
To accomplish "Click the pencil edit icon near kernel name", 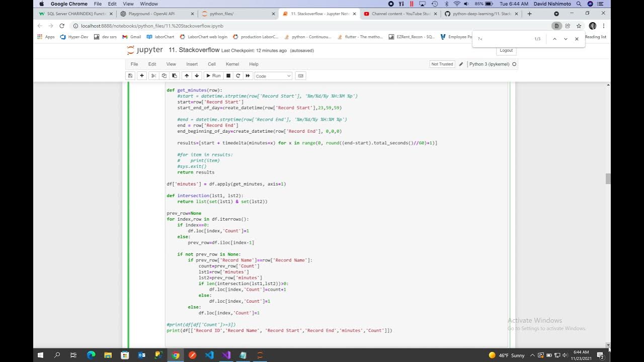I will click(461, 64).
